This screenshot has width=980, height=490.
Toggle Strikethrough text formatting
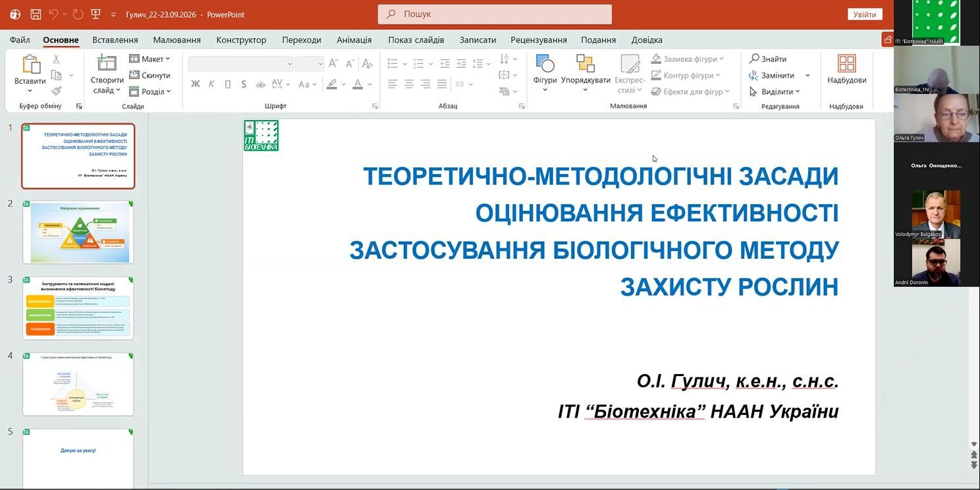(260, 84)
